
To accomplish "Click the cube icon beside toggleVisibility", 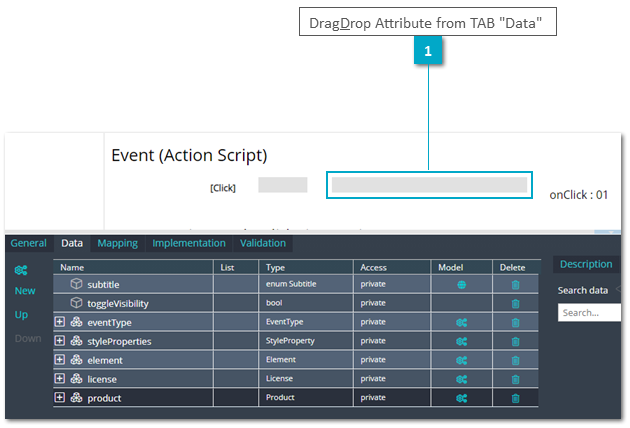I will pos(76,303).
